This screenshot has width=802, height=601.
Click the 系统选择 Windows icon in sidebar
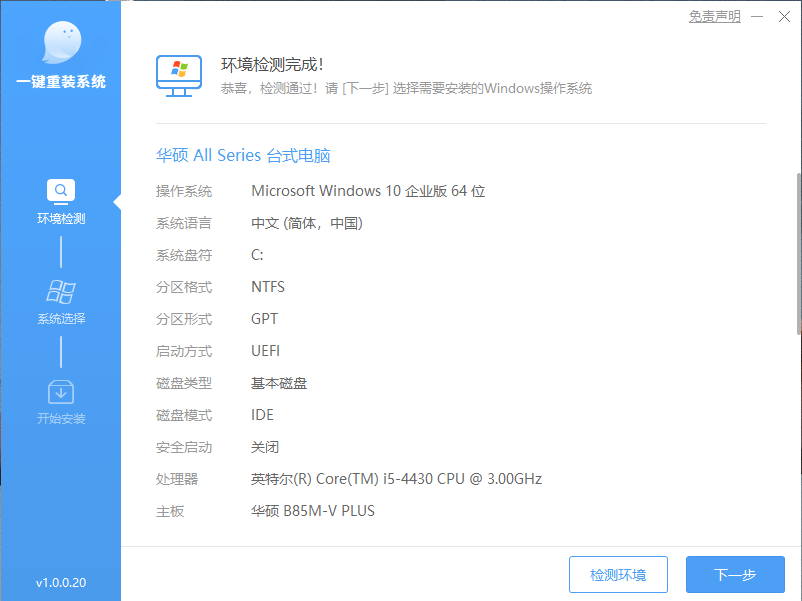coord(60,291)
